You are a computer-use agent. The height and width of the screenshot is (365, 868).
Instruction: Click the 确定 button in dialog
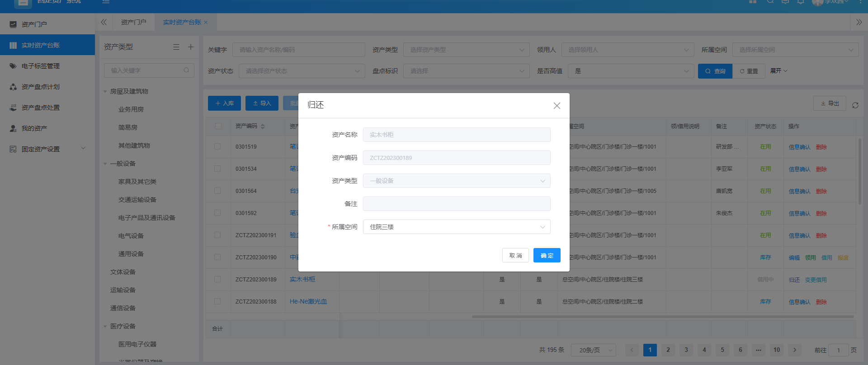point(547,255)
